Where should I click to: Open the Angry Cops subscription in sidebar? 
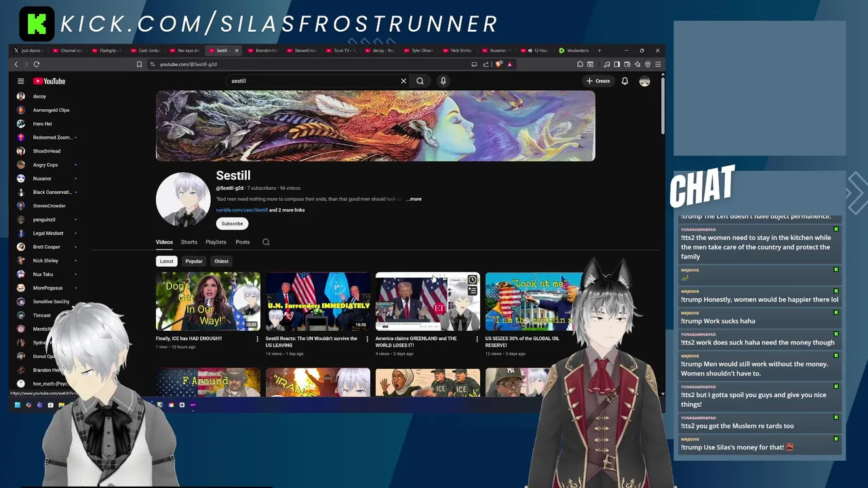click(46, 165)
